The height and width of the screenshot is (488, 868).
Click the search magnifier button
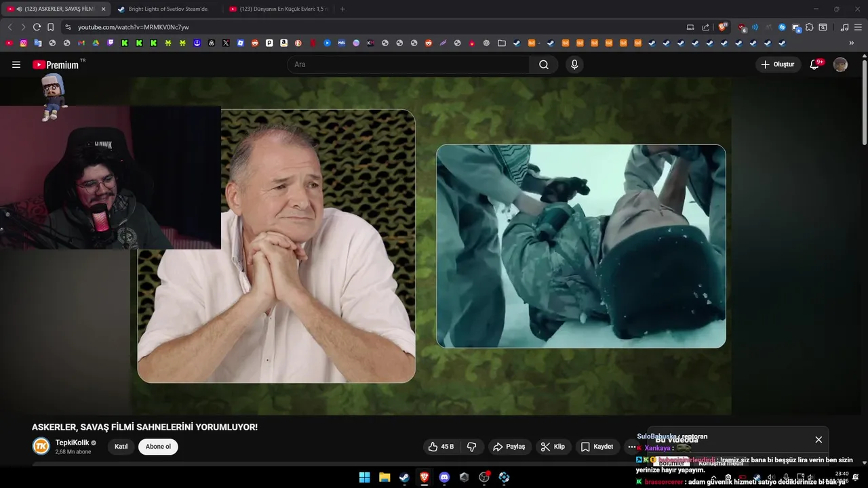point(544,64)
